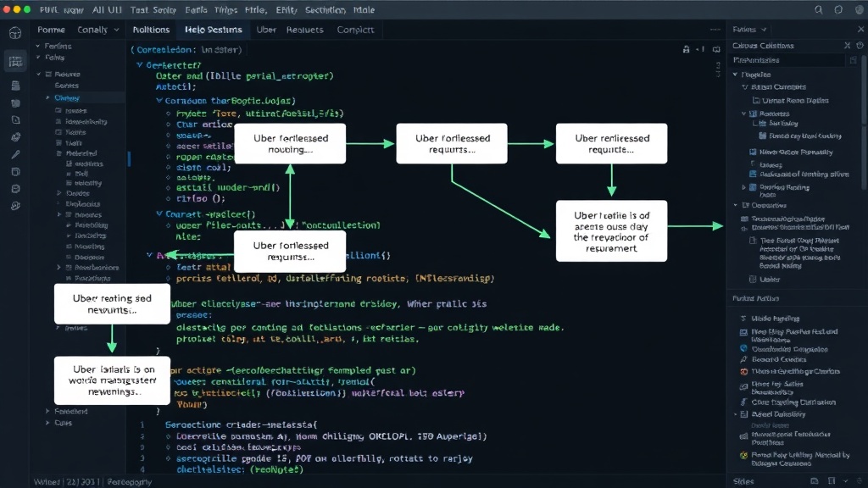Open the Secthtion menu
Screen dimensions: 868x488
325,10
